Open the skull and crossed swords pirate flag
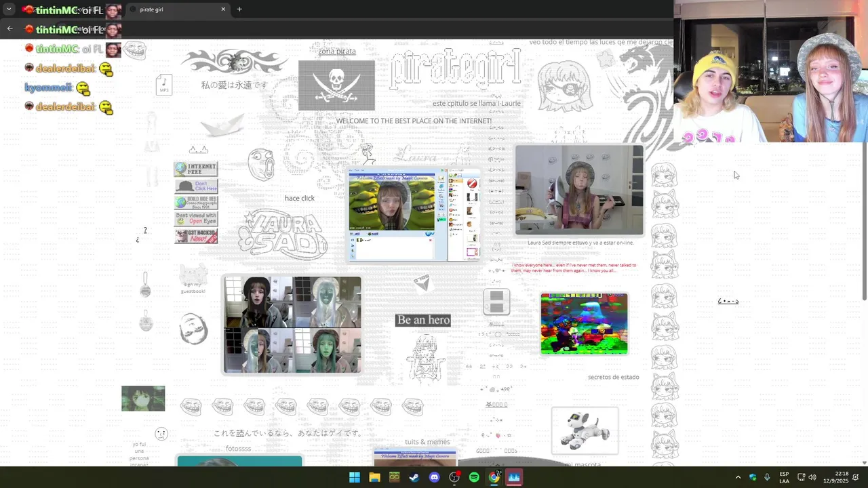Viewport: 868px width, 488px height. pos(336,85)
